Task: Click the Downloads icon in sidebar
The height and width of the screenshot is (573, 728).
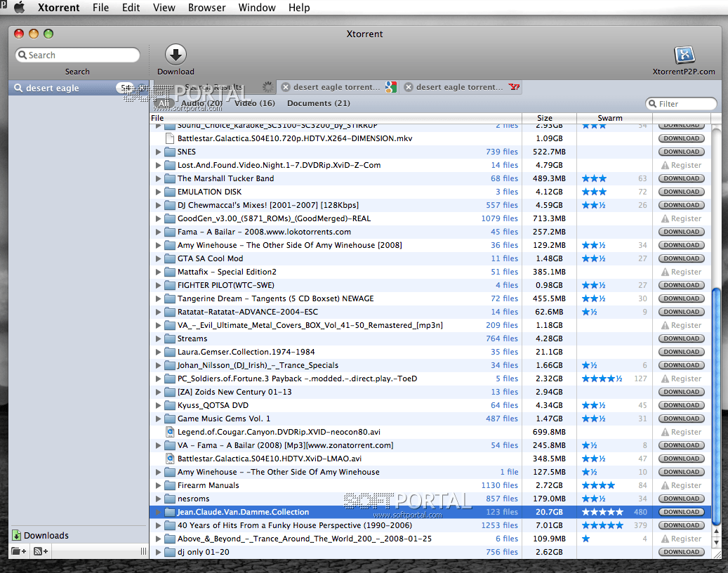Action: pos(17,535)
